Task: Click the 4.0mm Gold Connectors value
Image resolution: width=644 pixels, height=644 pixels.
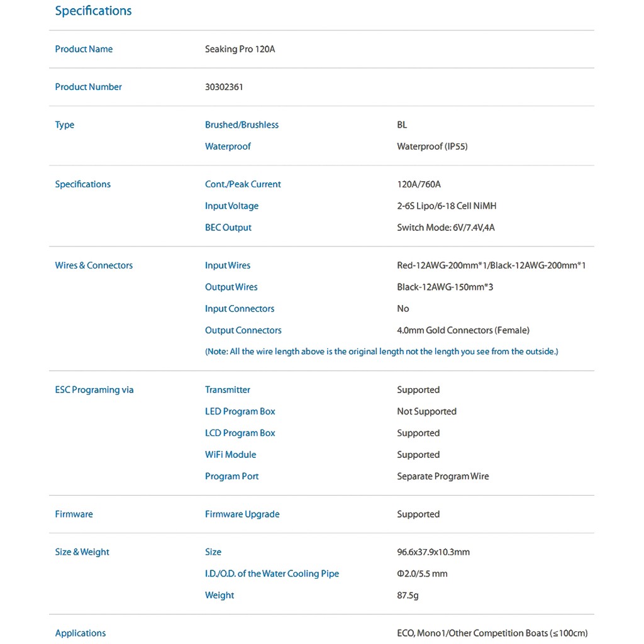Action: tap(463, 330)
